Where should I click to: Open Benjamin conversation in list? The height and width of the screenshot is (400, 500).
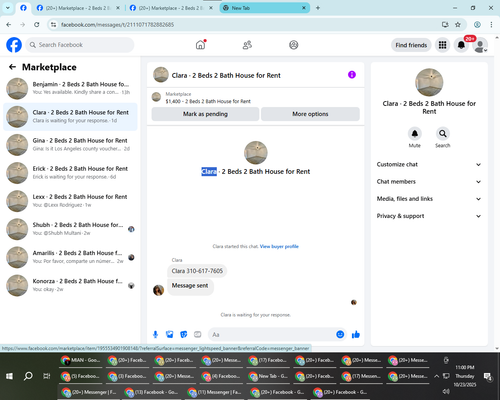pos(70,88)
